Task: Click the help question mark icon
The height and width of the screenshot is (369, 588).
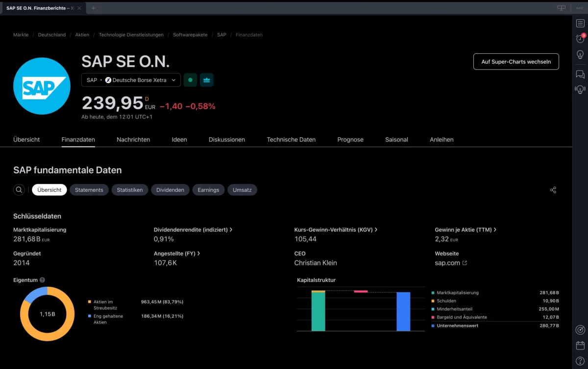Action: pos(580,361)
